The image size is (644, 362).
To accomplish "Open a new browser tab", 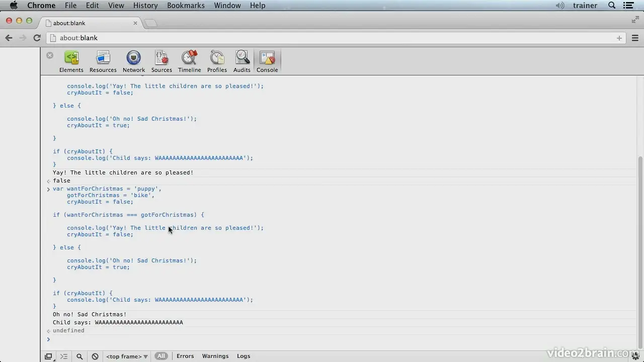I will click(x=150, y=23).
